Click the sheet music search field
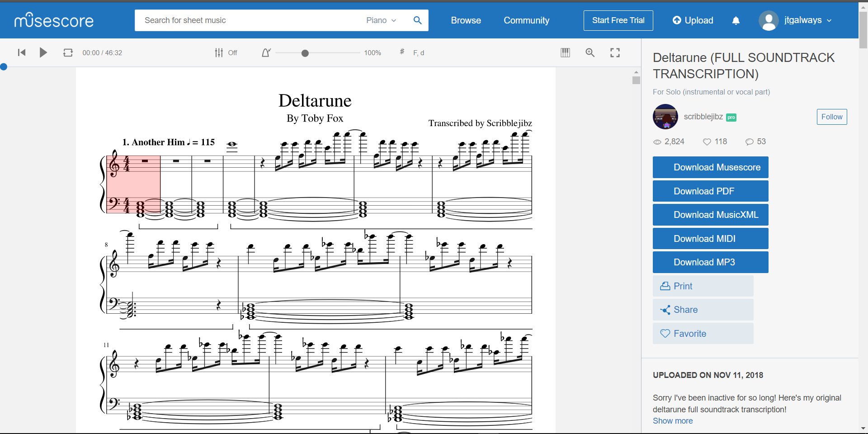Screen dimensions: 868x434 click(x=249, y=20)
